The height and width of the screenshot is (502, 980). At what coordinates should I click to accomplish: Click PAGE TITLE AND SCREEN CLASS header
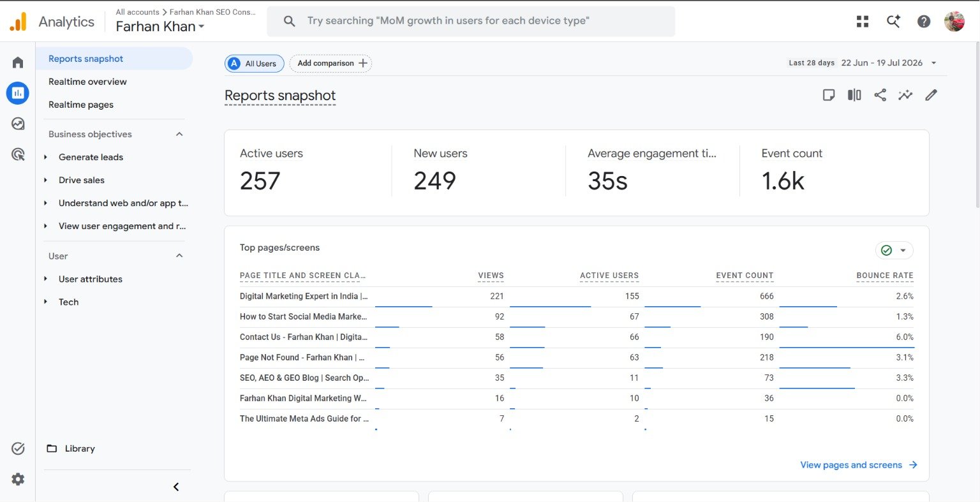302,276
